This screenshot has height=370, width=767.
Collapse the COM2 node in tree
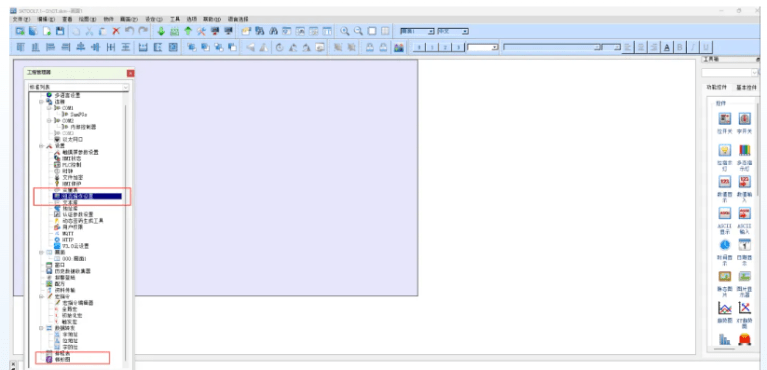pyautogui.click(x=48, y=120)
